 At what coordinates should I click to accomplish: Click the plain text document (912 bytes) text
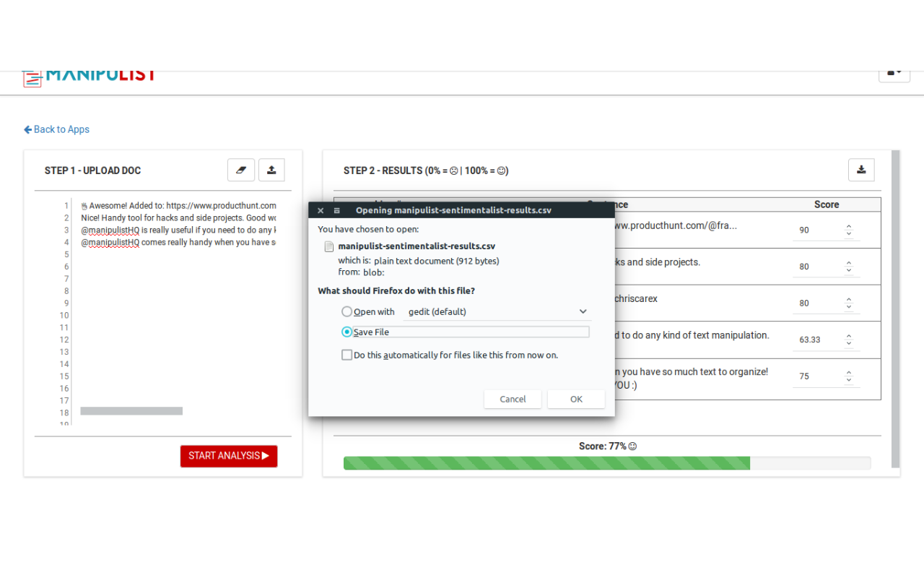(437, 261)
